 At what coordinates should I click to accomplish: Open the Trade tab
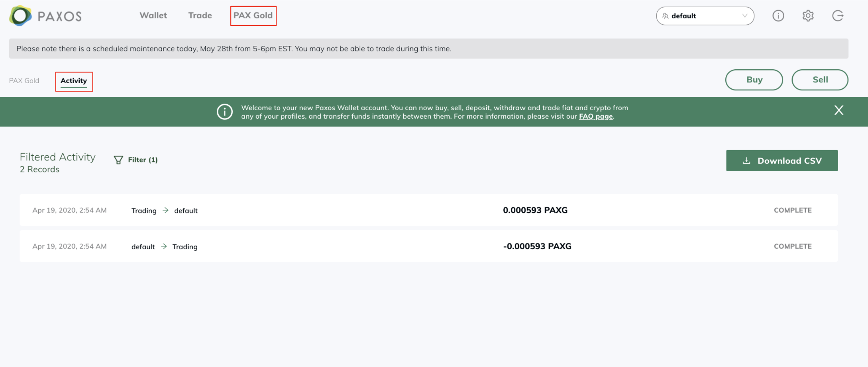coord(200,16)
